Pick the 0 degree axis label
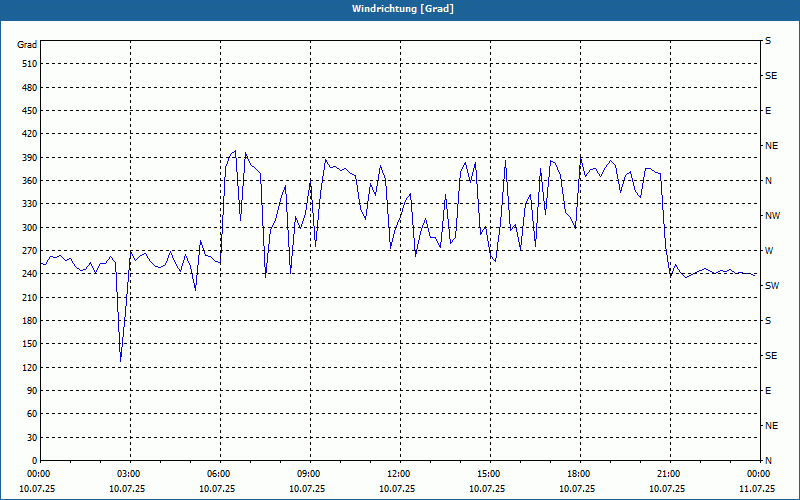This screenshot has width=800, height=500. [34, 461]
